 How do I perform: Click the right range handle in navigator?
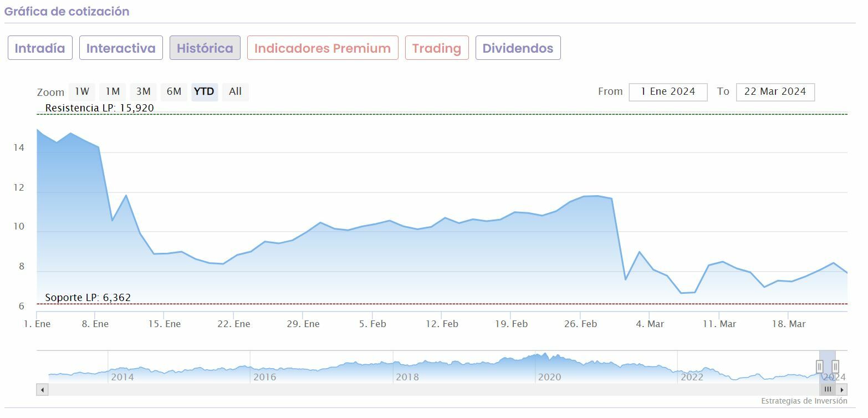[x=835, y=366]
